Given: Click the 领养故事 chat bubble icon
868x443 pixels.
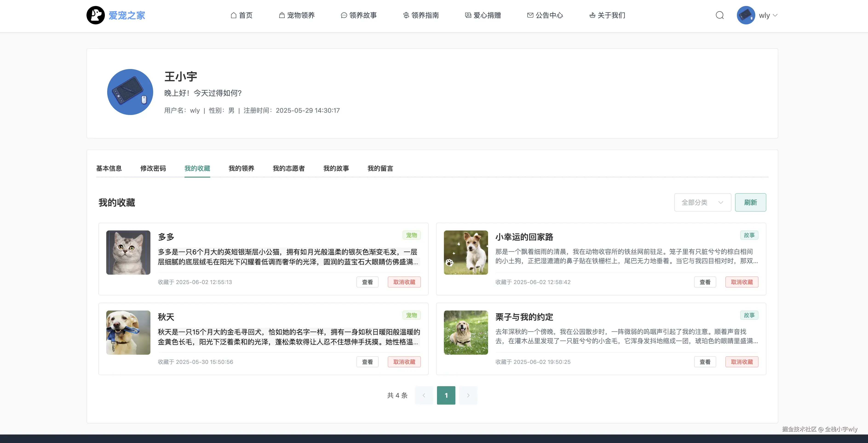Looking at the screenshot, I should (344, 15).
